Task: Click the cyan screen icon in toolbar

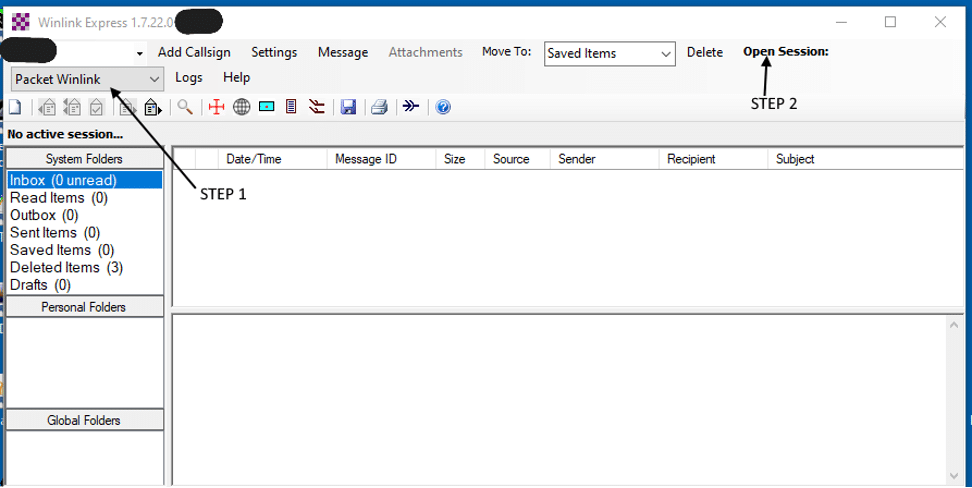Action: pos(266,107)
